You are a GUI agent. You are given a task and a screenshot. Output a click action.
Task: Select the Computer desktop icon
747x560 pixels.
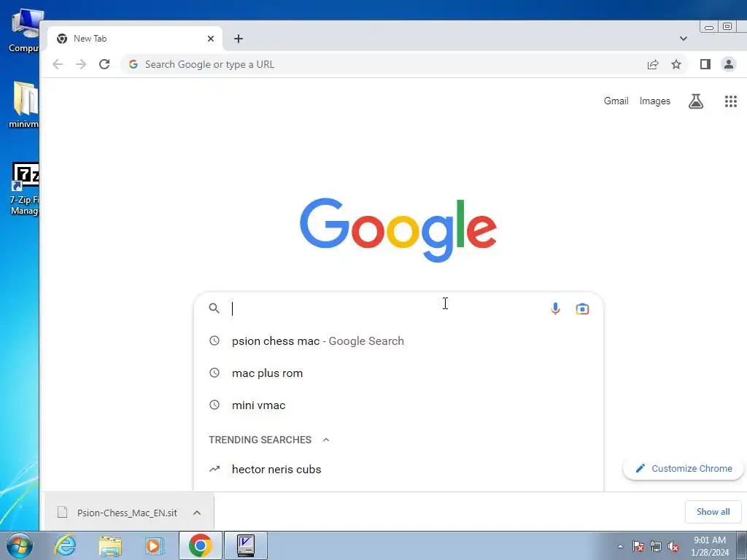tap(24, 31)
